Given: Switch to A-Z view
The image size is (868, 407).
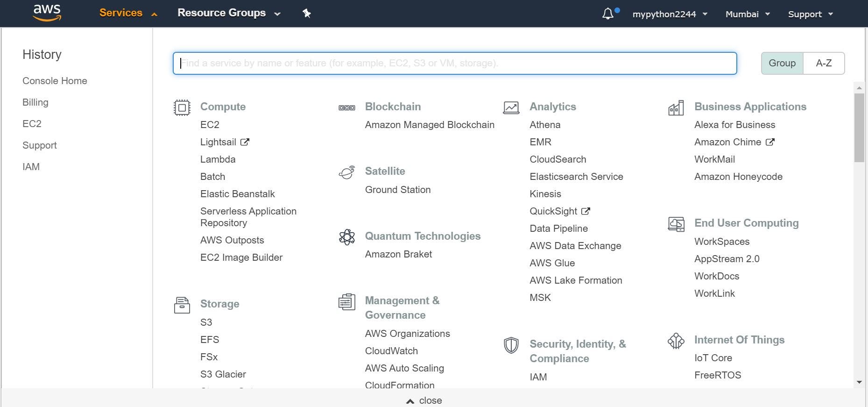Looking at the screenshot, I should click(x=824, y=63).
